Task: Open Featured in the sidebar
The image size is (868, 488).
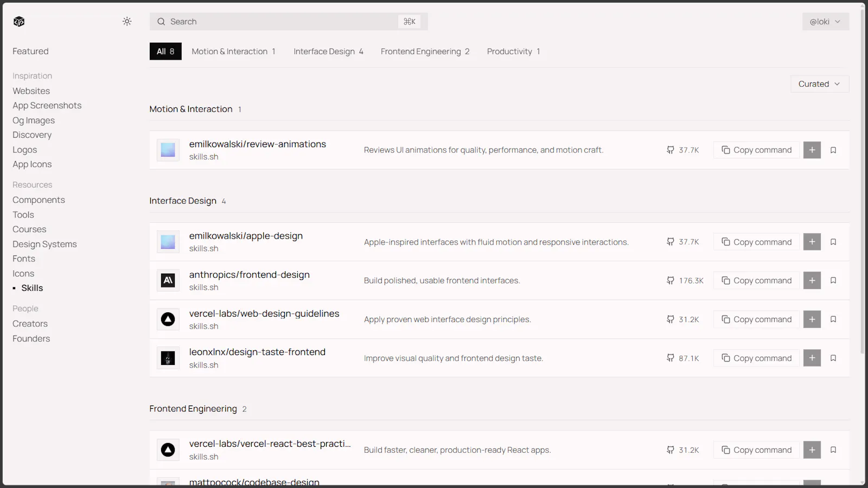Action: (x=30, y=52)
